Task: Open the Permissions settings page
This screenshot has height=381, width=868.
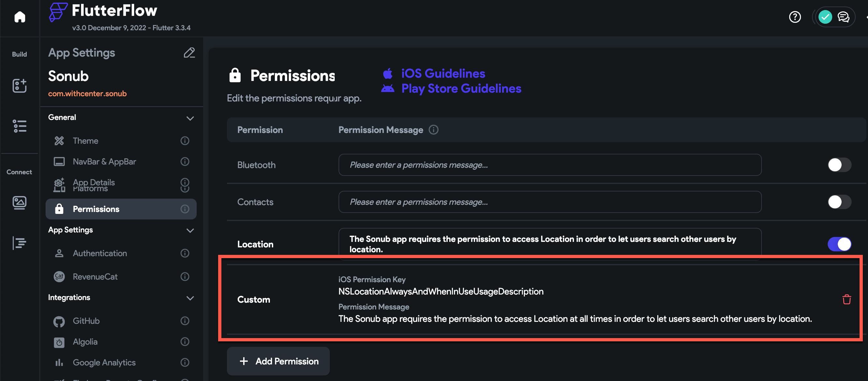Action: [96, 209]
